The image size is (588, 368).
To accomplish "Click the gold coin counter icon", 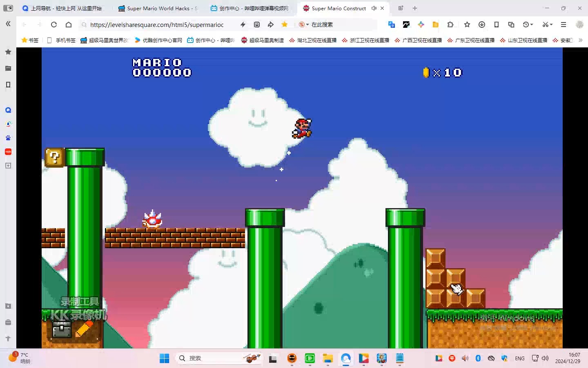I will pyautogui.click(x=426, y=72).
